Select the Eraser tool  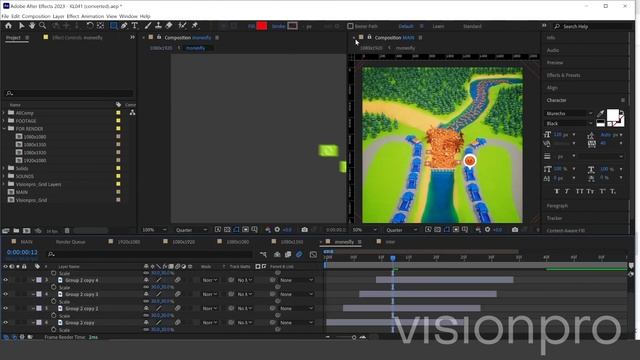[x=169, y=26]
